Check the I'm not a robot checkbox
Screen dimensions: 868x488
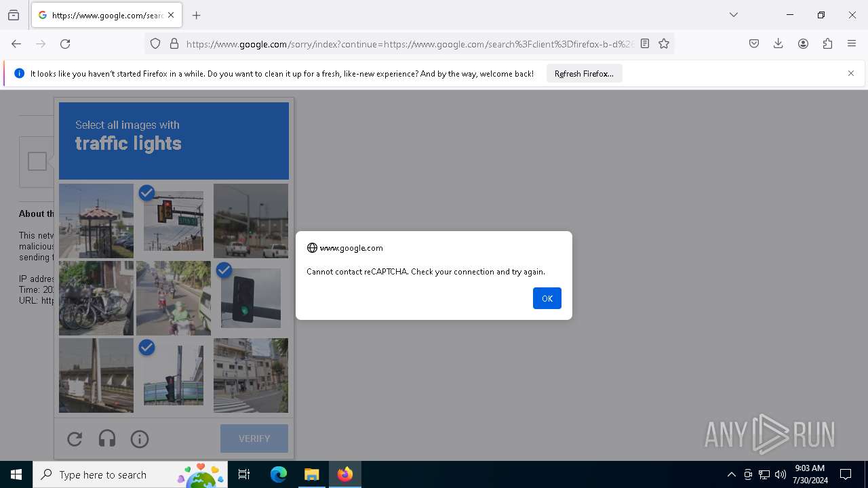tap(37, 161)
